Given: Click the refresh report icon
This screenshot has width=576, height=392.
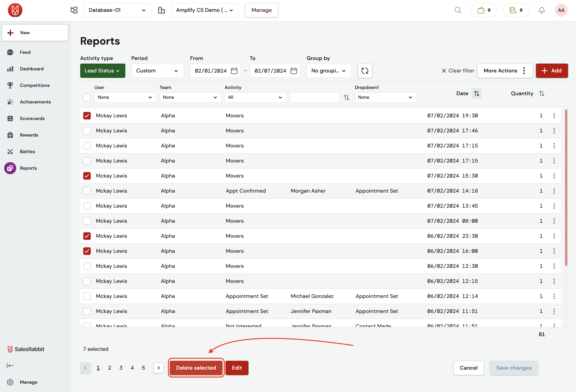Looking at the screenshot, I should pos(365,71).
